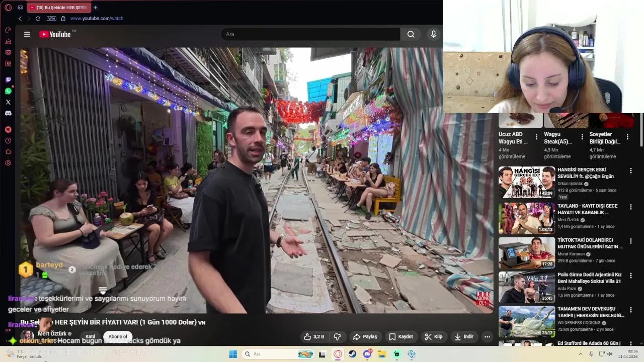Open Extensions cube icon in sidebar
Screen dimensions: 644x362
click(x=8, y=152)
